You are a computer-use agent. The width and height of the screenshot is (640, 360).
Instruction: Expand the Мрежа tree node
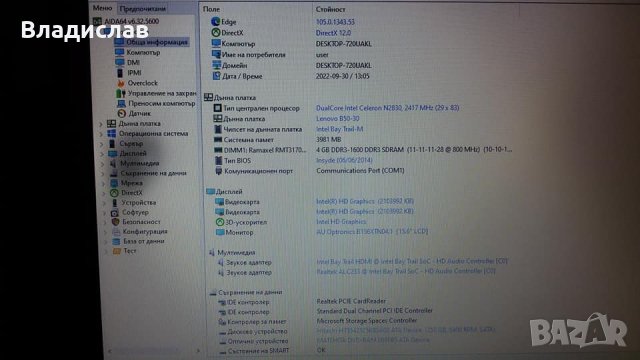click(x=103, y=183)
